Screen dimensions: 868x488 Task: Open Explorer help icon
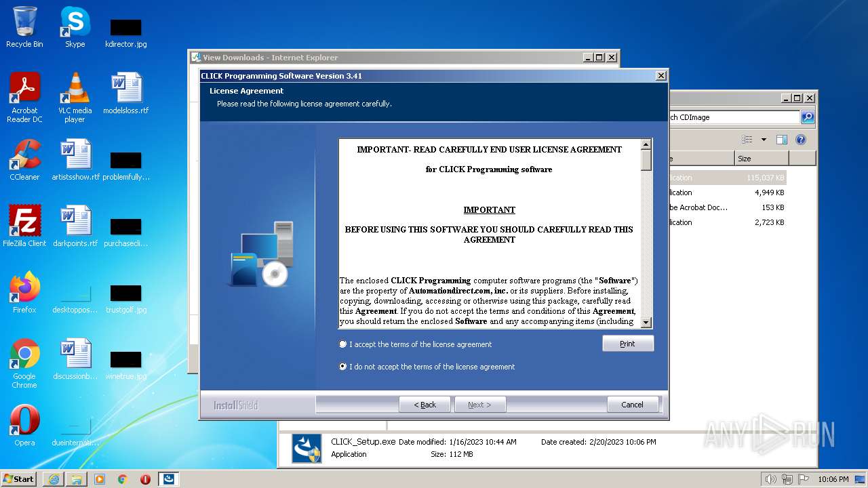coord(801,140)
